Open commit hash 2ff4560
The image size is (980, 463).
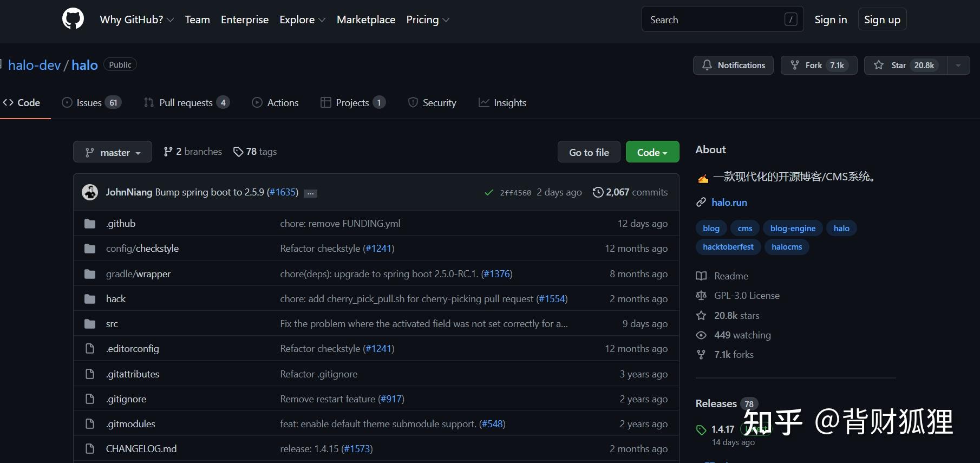(515, 193)
